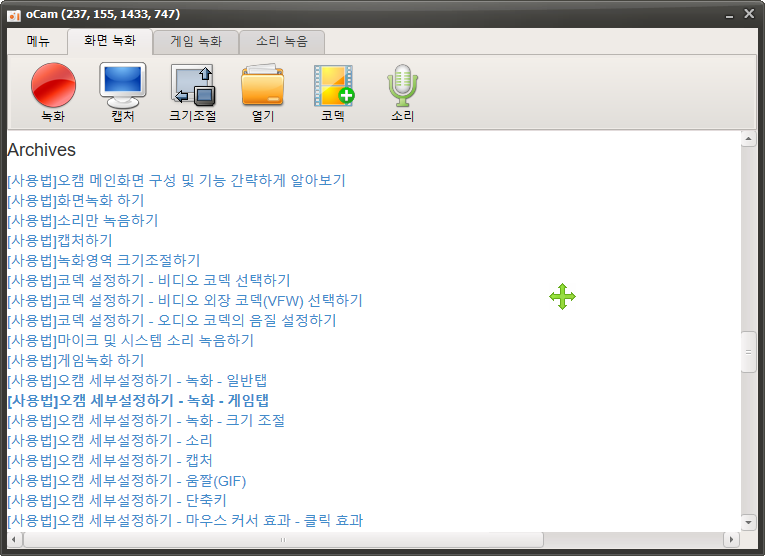Open the 메뉴 tab
The image size is (765, 556).
tap(38, 41)
